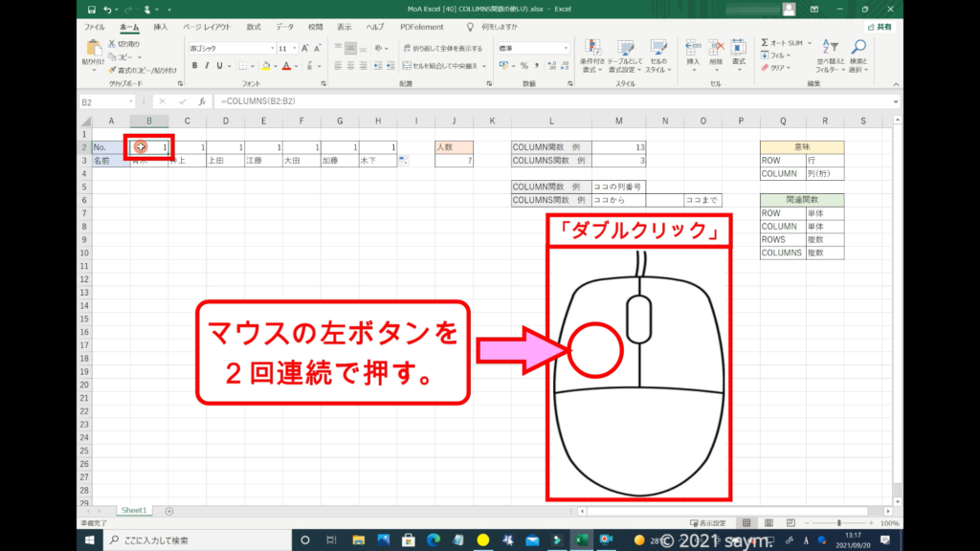This screenshot has height=551, width=980.
Task: Click the Insert Function fx icon
Action: point(202,101)
